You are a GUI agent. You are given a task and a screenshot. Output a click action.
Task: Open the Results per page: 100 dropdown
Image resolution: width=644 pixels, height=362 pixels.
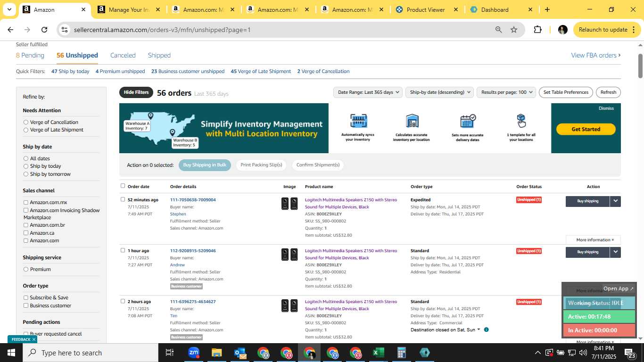pyautogui.click(x=506, y=92)
